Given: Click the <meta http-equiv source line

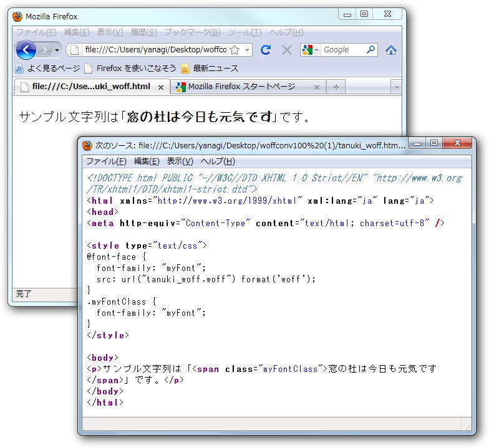Looking at the screenshot, I should (266, 223).
